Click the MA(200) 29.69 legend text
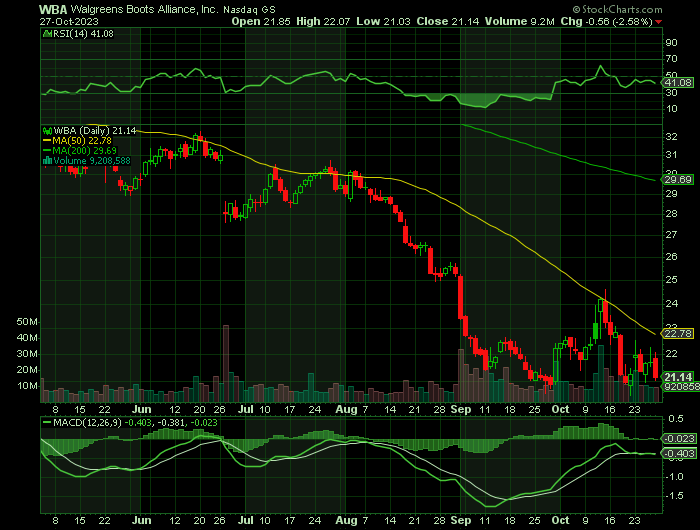 pyautogui.click(x=84, y=151)
